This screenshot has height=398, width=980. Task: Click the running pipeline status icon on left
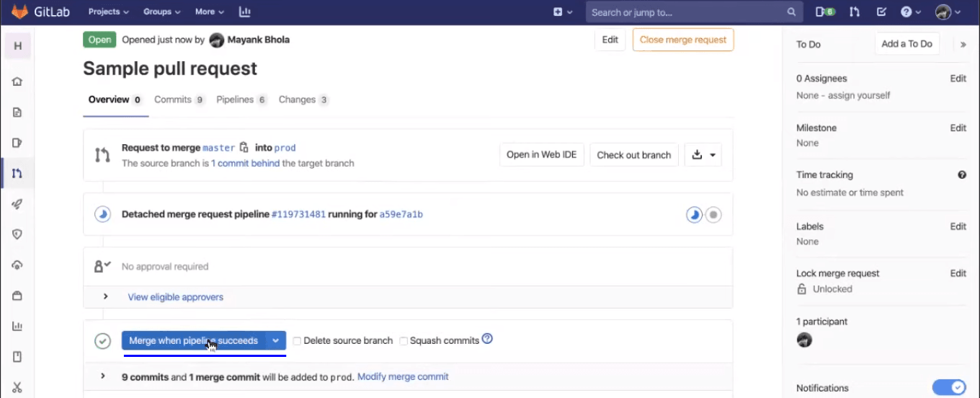(103, 214)
